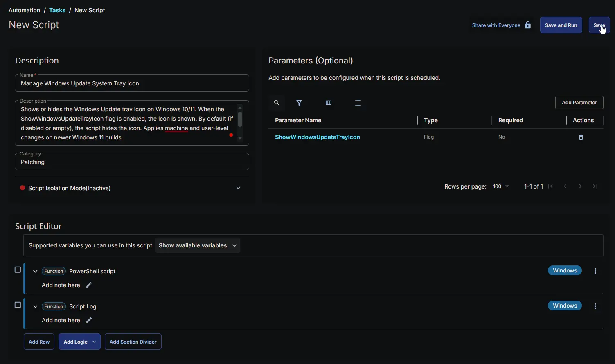Click the Windows badge on PowerShell script row
The image size is (615, 364).
click(565, 271)
